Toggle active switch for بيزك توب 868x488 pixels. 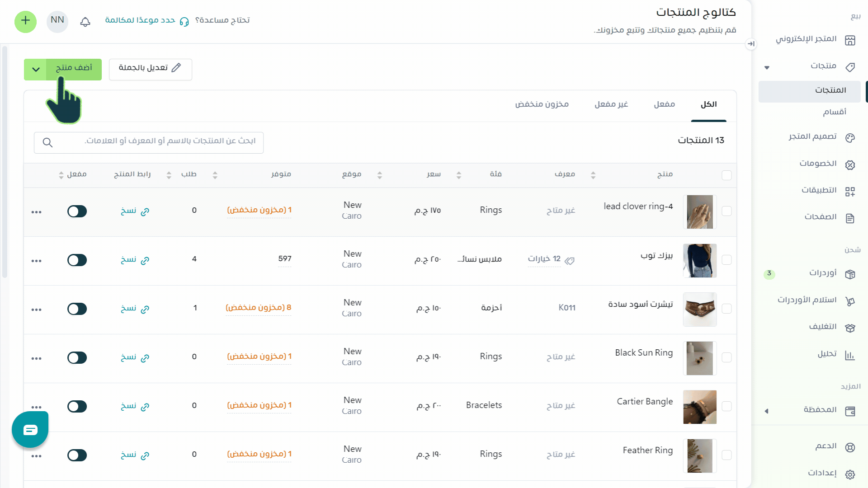[x=77, y=260]
